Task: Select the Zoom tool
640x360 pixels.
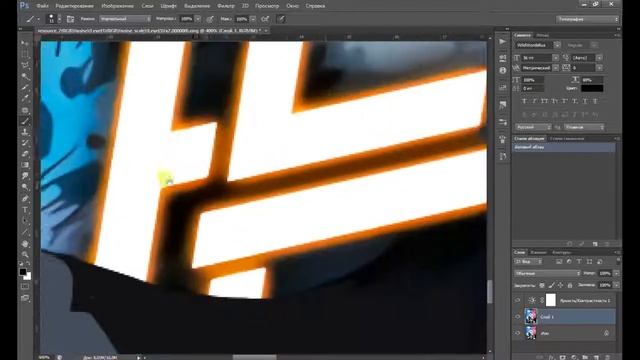Action: 25,255
